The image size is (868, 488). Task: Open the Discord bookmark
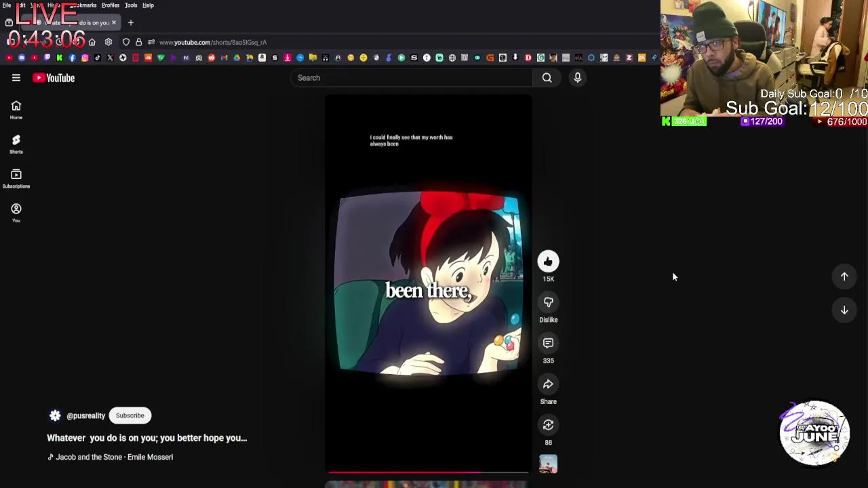pos(22,58)
